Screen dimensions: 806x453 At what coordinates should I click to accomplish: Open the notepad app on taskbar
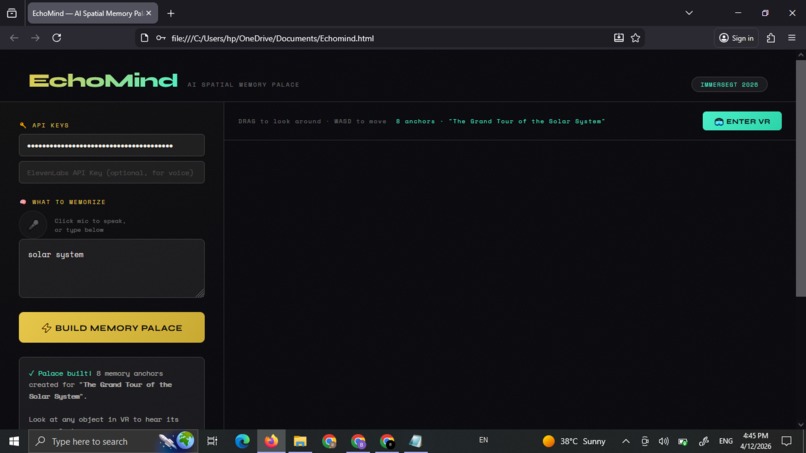(415, 441)
